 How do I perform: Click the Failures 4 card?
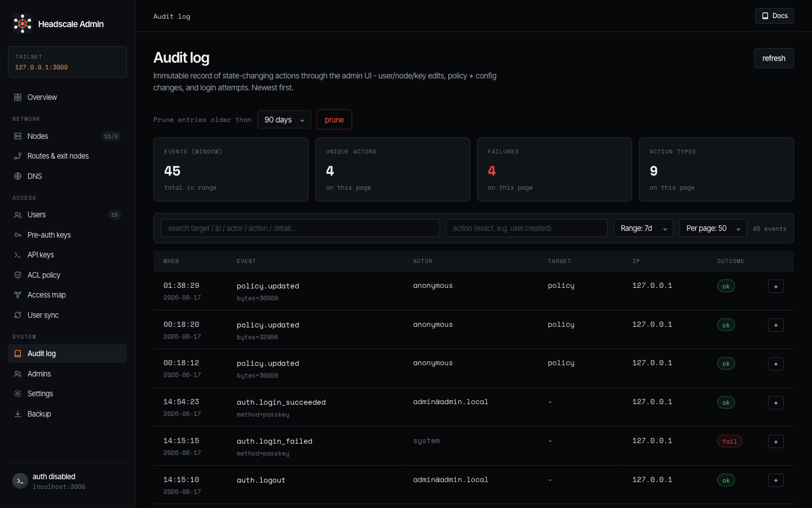(x=554, y=169)
